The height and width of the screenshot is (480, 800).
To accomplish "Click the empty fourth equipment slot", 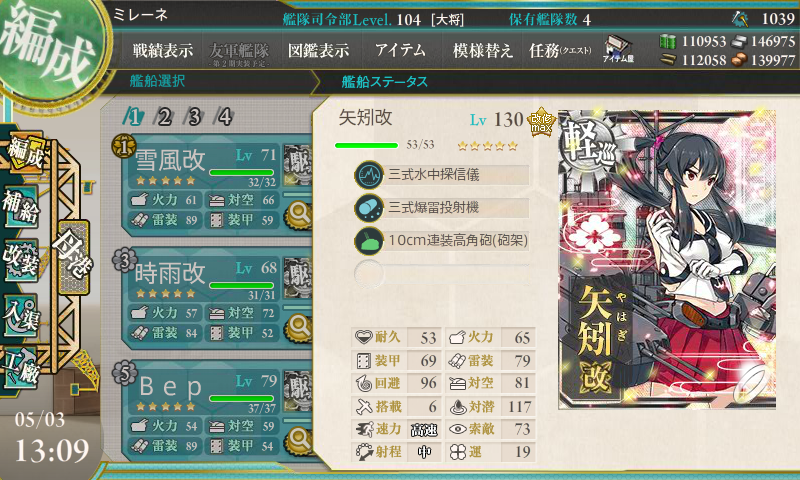I will tap(442, 273).
